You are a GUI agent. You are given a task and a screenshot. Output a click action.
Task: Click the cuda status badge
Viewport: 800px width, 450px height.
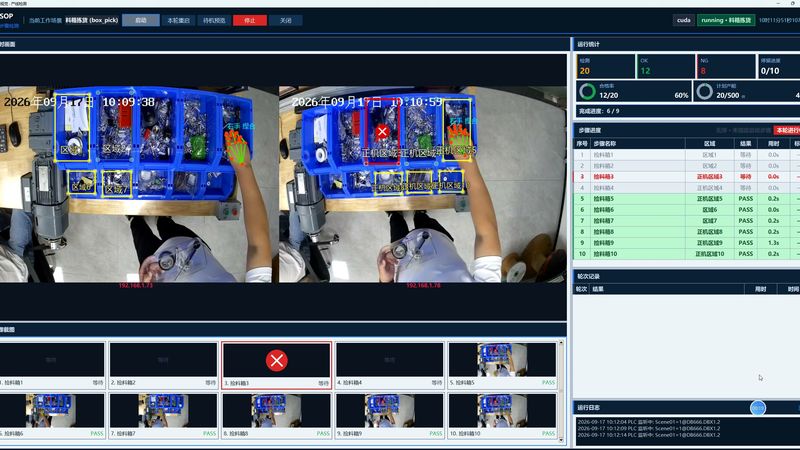click(x=683, y=20)
